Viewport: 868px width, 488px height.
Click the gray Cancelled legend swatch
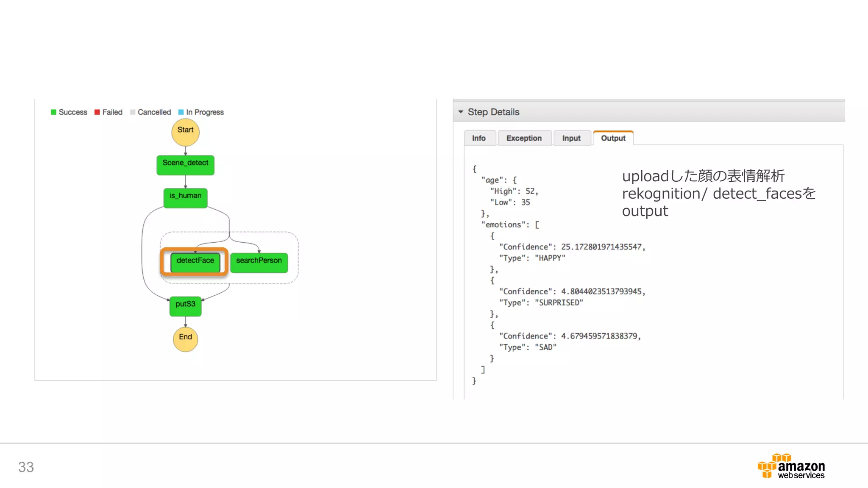pyautogui.click(x=133, y=112)
